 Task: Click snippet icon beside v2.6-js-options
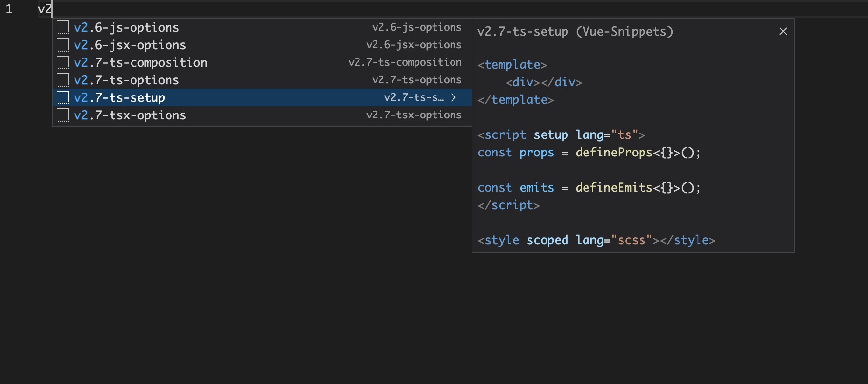pos(63,28)
